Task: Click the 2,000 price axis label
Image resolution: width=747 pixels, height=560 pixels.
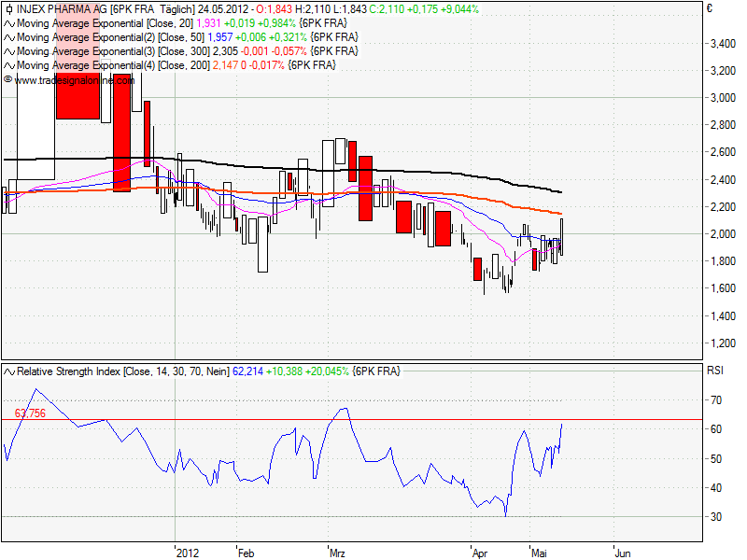Action: click(x=723, y=234)
